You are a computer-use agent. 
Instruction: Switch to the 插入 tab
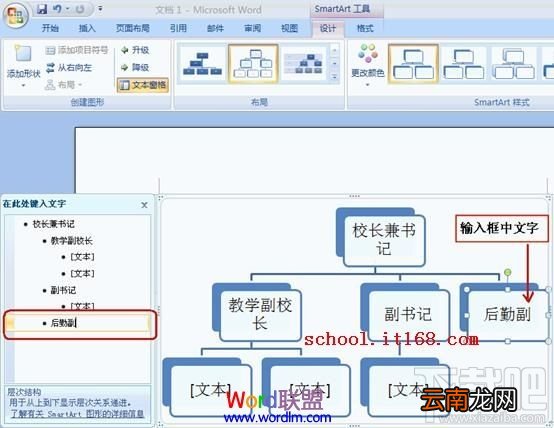pyautogui.click(x=87, y=28)
